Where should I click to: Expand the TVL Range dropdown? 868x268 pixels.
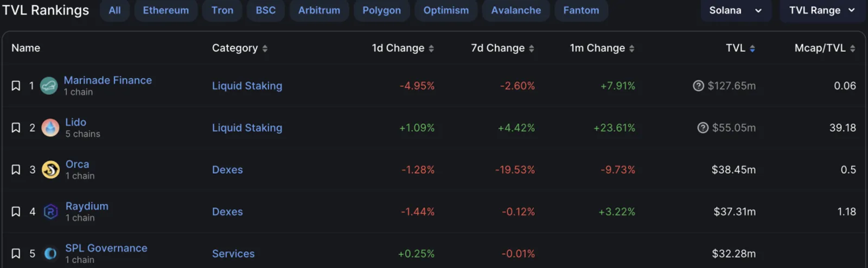pyautogui.click(x=822, y=10)
